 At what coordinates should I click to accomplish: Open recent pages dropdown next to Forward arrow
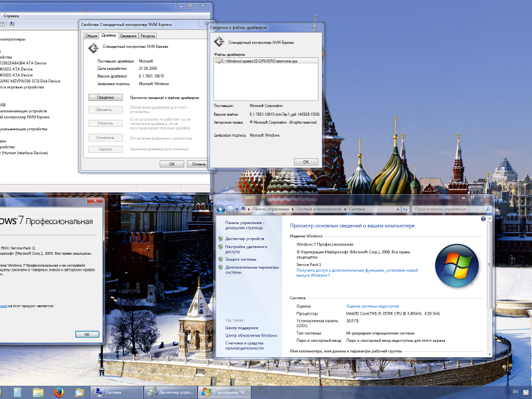(237, 209)
